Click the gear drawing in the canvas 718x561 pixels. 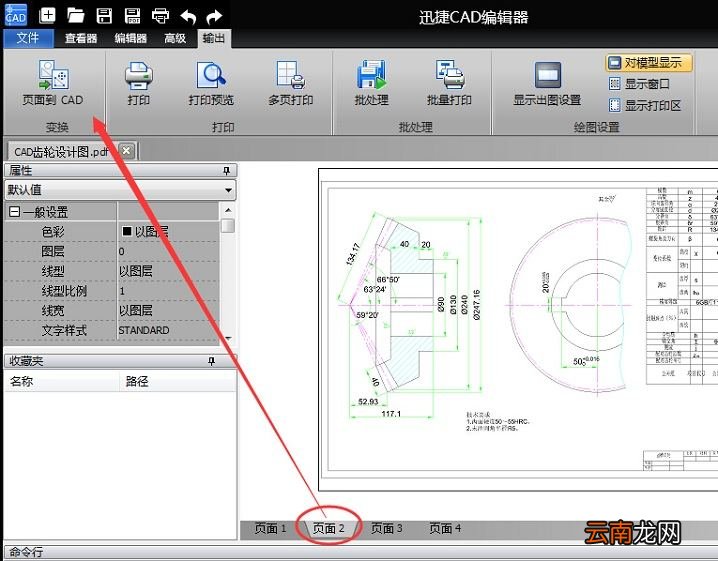[517, 329]
